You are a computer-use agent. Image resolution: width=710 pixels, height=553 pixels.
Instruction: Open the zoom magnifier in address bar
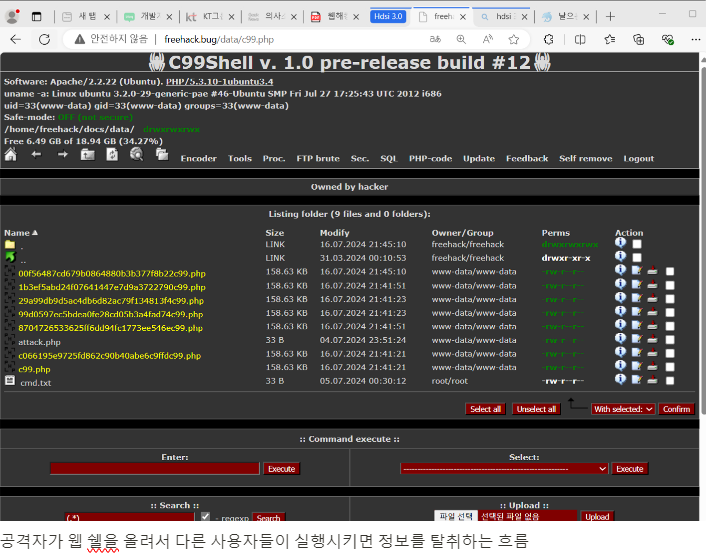461,39
